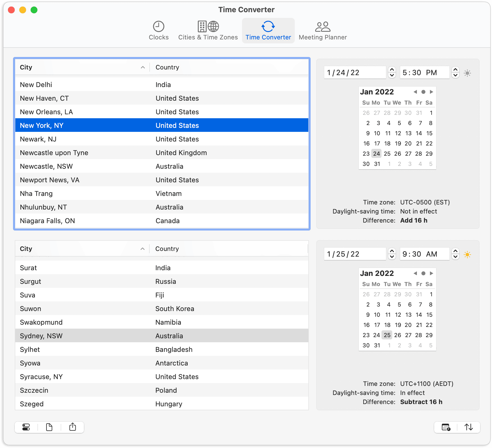Go to next month in upper calendar
Viewport: 492px width, 448px height.
(431, 92)
